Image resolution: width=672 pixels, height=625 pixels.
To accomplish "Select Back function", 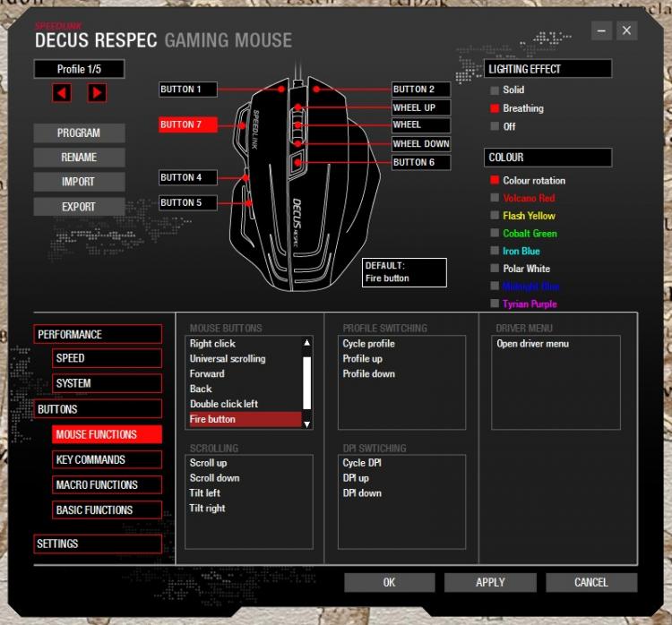I will [245, 389].
